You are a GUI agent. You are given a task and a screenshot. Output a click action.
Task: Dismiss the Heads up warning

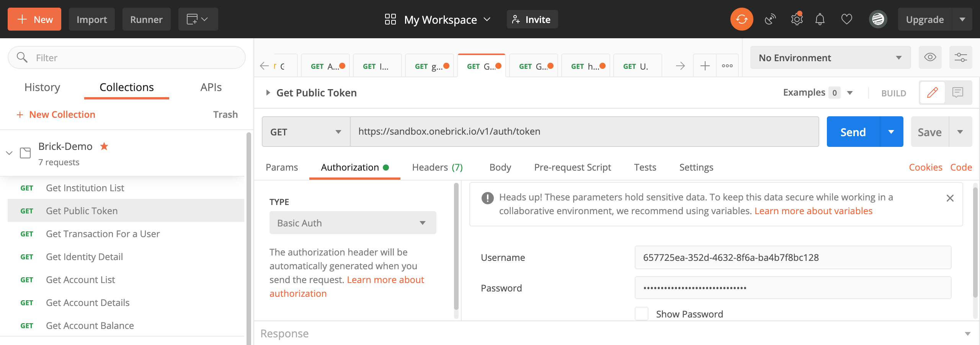click(x=950, y=198)
